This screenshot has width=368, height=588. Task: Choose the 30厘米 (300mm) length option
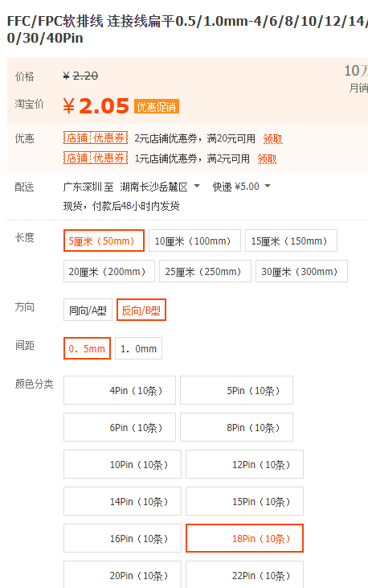301,271
